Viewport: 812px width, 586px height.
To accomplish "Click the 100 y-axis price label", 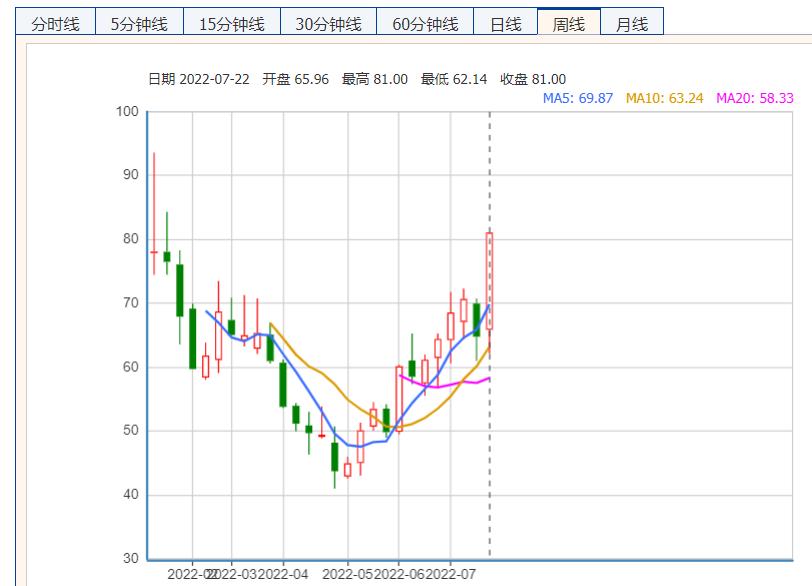I will coord(126,111).
